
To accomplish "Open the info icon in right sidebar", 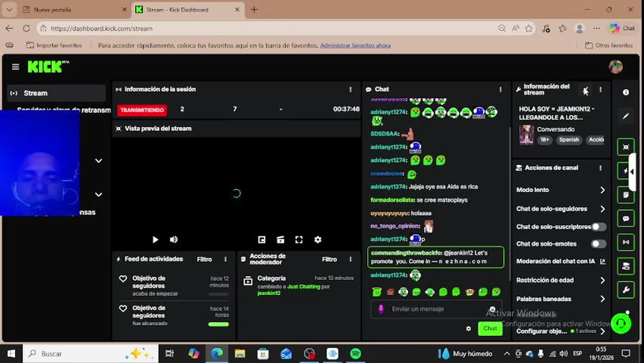I will point(626,93).
